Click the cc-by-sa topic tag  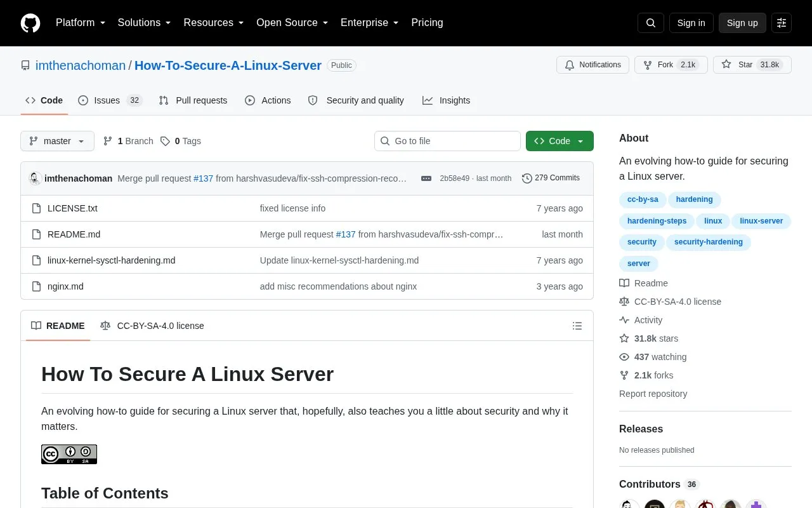(643, 199)
